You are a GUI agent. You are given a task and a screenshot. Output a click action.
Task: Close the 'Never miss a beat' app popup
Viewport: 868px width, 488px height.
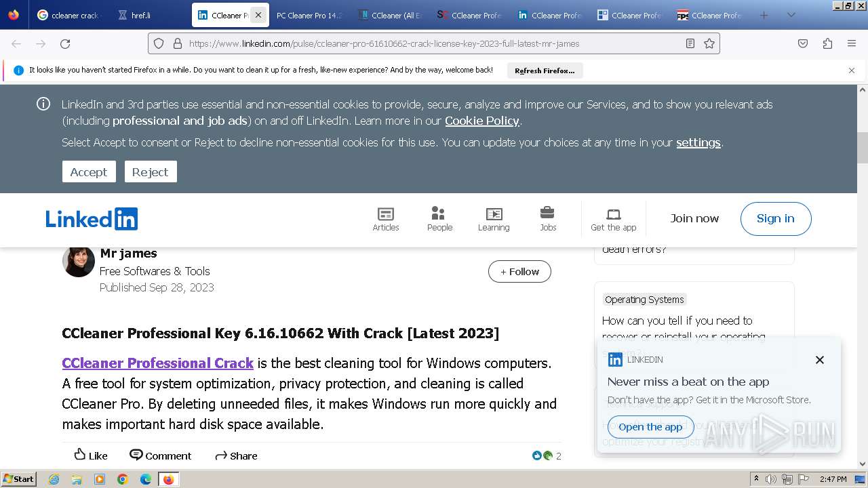tap(820, 360)
